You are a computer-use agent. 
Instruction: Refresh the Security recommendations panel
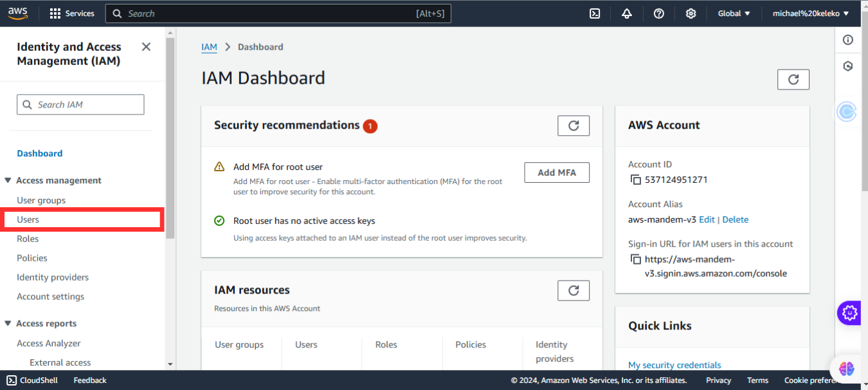[574, 125]
